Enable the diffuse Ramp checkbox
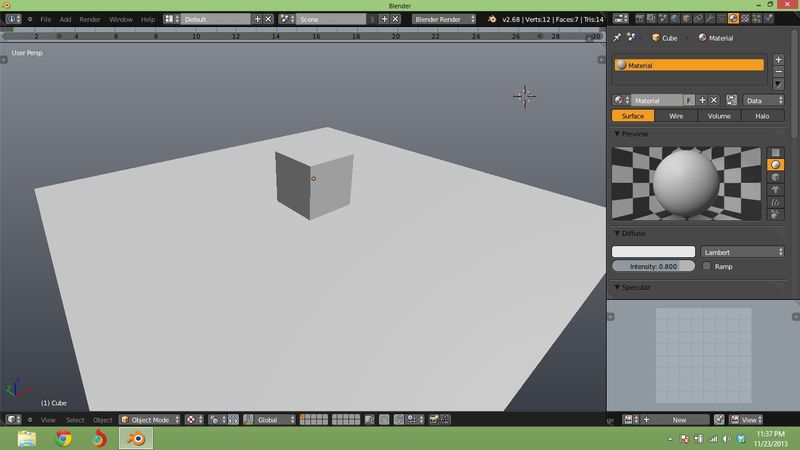The image size is (800, 450). tap(707, 267)
